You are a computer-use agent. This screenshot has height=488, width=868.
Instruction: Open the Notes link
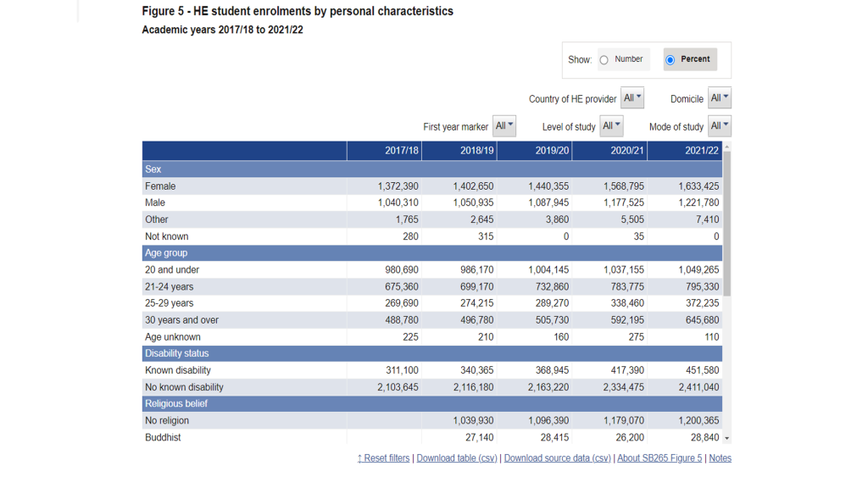point(720,458)
